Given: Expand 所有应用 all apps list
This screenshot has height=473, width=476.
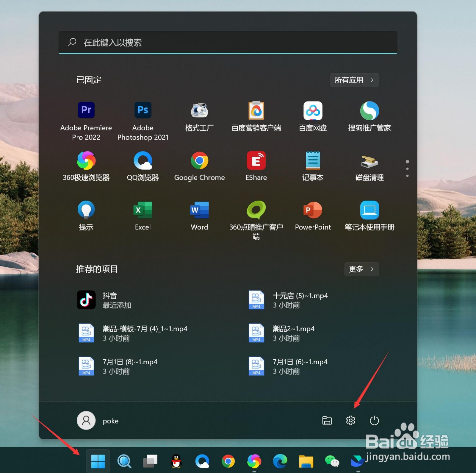Looking at the screenshot, I should [x=354, y=80].
